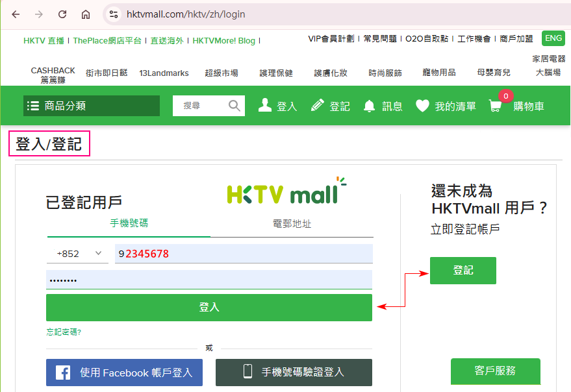Click the search magnifier icon
571x392 pixels.
coord(234,106)
